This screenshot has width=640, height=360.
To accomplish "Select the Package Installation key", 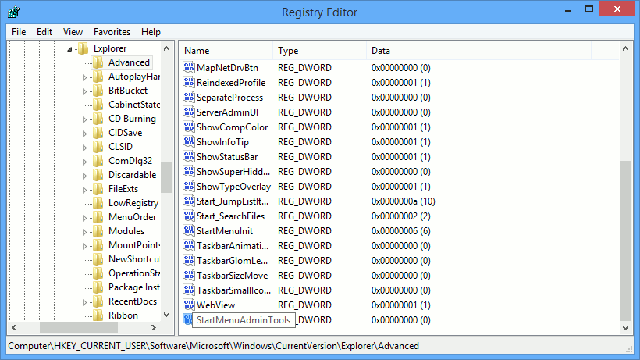I will coord(134,287).
